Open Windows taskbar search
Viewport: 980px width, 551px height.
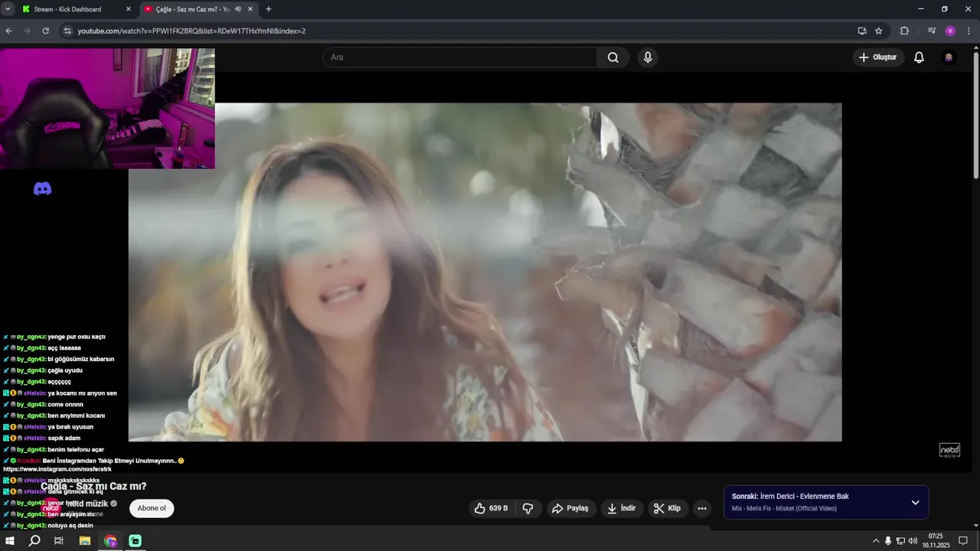pos(34,540)
